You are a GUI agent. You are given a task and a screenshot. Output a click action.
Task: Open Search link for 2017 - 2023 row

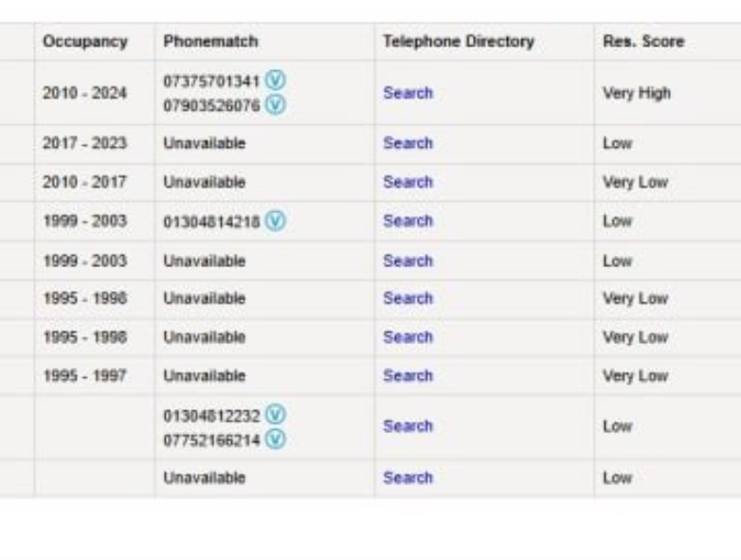pyautogui.click(x=407, y=143)
